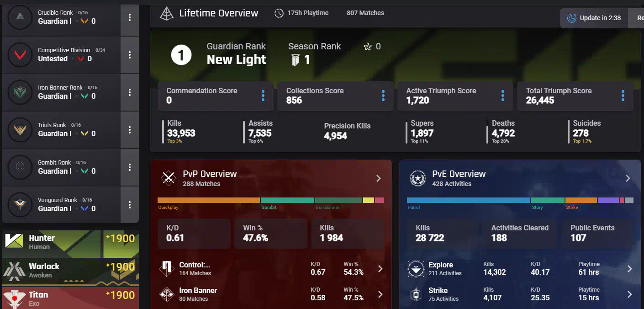Image resolution: width=644 pixels, height=309 pixels.
Task: Select the Hunter class icon
Action: 14,241
